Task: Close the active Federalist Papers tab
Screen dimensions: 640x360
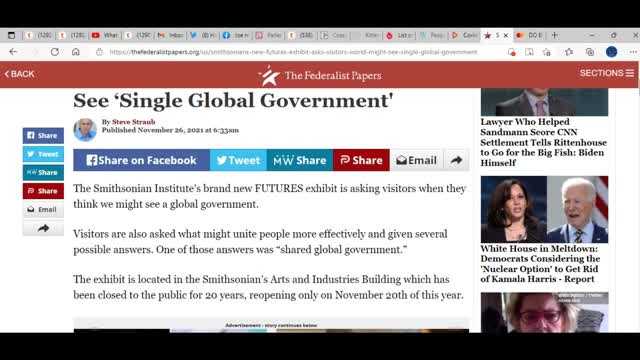Action: (x=506, y=36)
